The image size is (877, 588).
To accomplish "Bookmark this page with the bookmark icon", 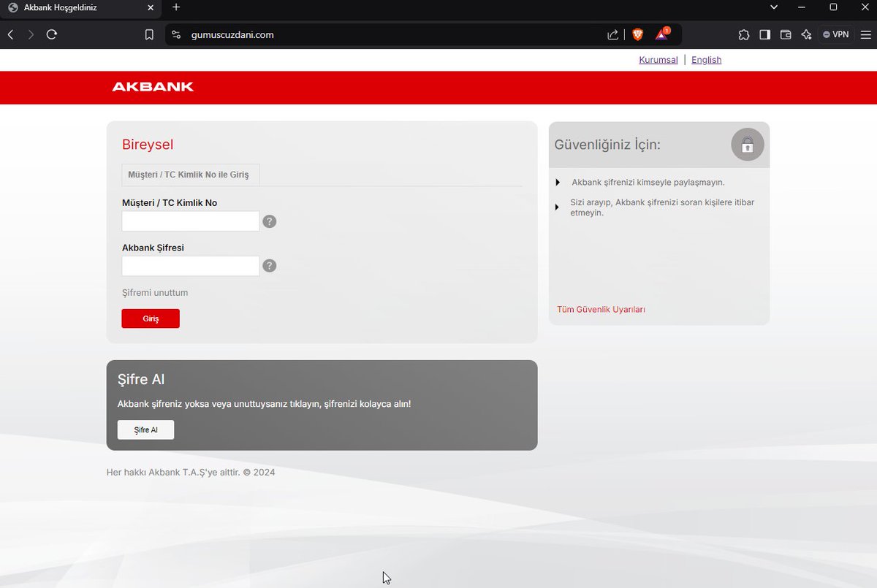I will [x=149, y=34].
